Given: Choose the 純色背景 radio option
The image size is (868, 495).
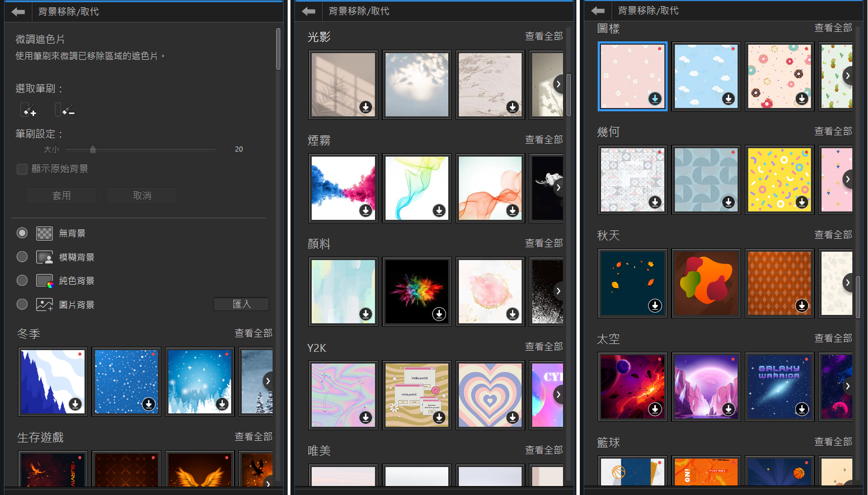Looking at the screenshot, I should point(22,280).
